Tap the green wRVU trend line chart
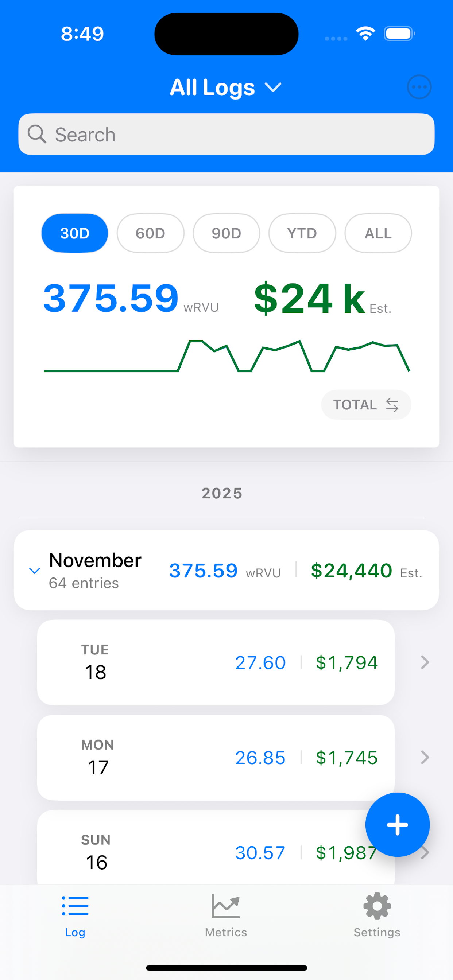453x980 pixels. (x=226, y=356)
